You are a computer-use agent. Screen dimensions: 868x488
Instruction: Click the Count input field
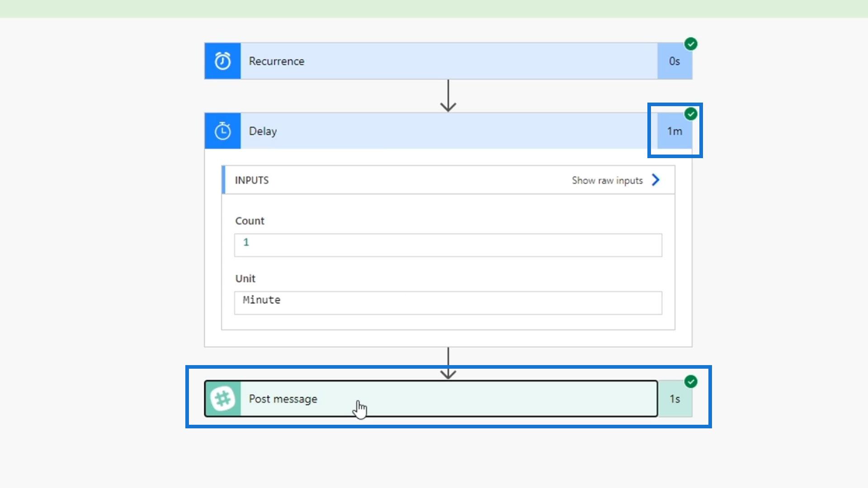coord(448,245)
